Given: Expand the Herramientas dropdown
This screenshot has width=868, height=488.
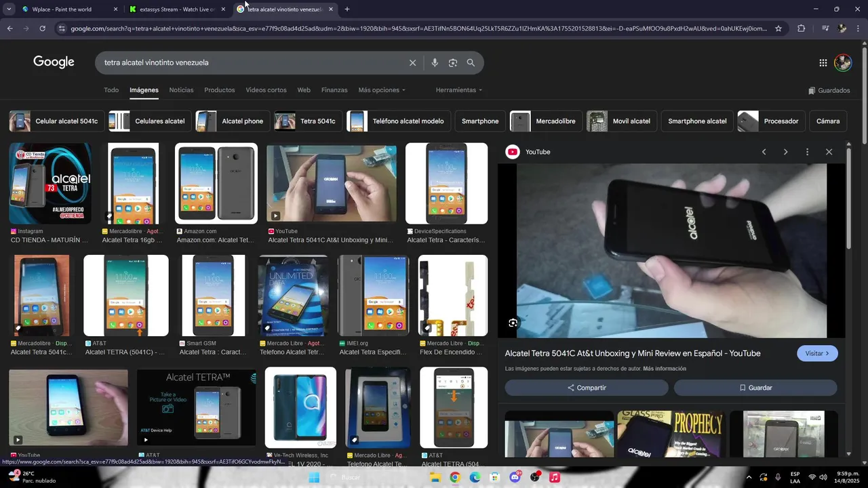Looking at the screenshot, I should pos(459,90).
